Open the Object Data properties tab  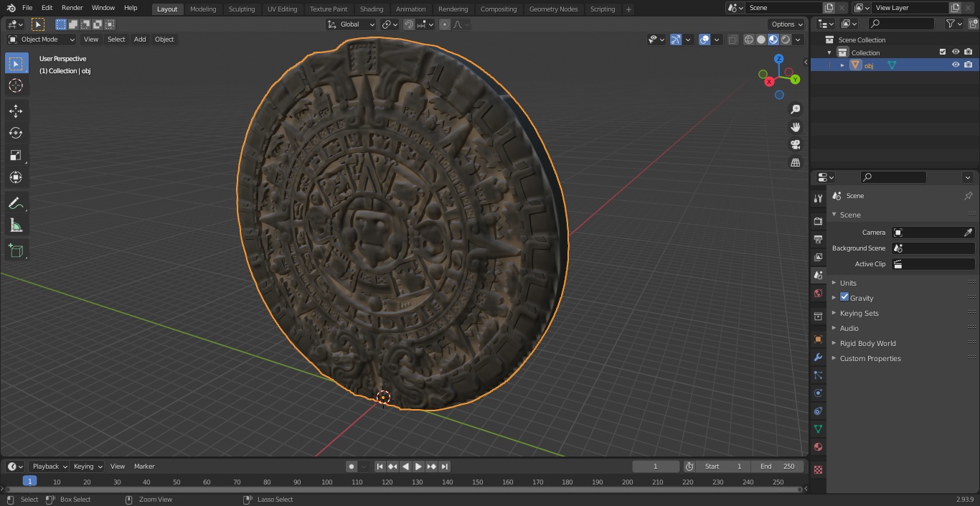(818, 428)
